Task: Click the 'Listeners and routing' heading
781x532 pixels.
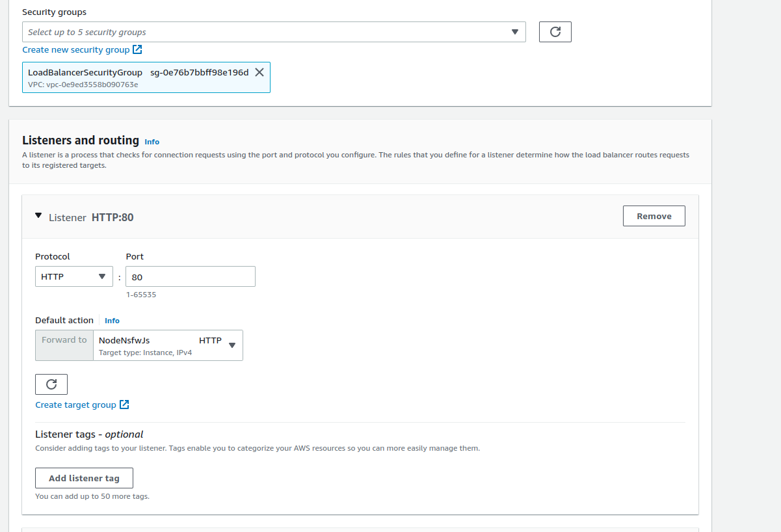Action: (x=81, y=140)
